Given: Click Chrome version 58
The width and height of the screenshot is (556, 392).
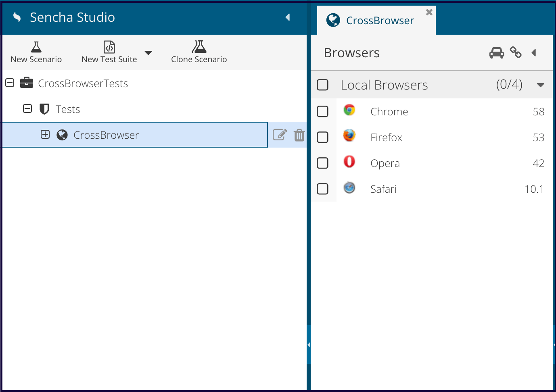Looking at the screenshot, I should (x=539, y=112).
